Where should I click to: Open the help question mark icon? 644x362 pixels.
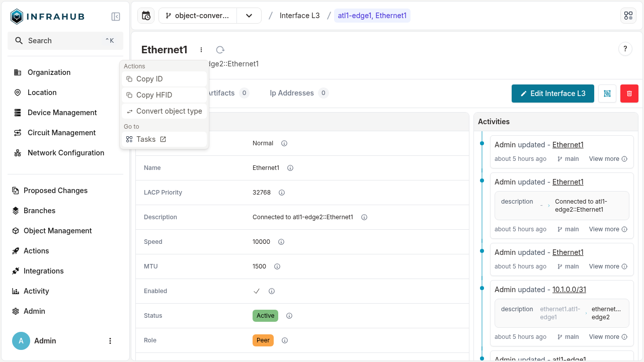pyautogui.click(x=625, y=49)
